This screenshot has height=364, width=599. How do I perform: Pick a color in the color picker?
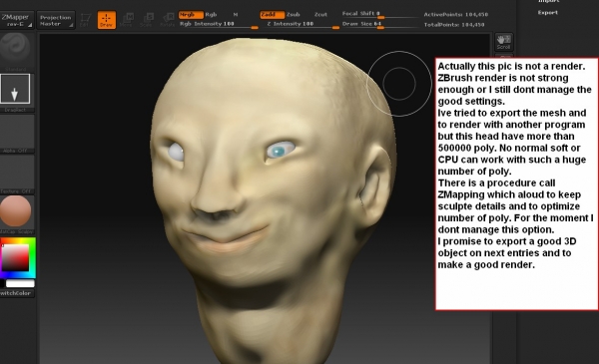coord(18,258)
